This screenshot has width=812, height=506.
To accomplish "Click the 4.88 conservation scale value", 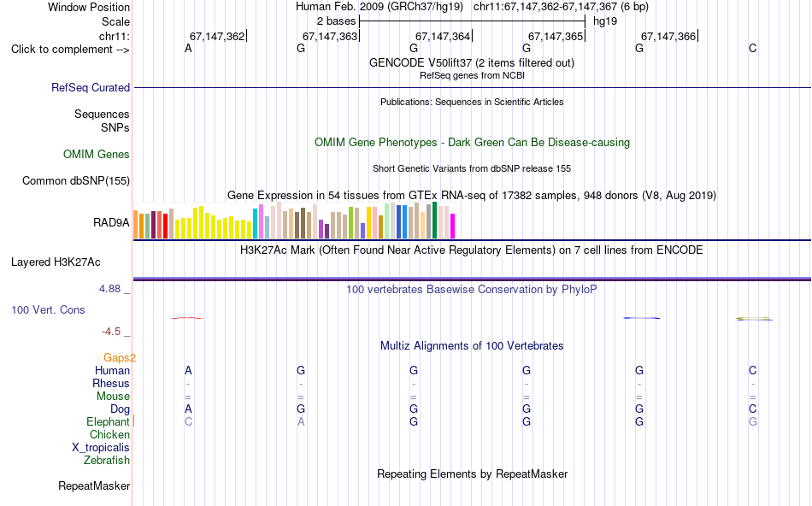I will coord(109,289).
